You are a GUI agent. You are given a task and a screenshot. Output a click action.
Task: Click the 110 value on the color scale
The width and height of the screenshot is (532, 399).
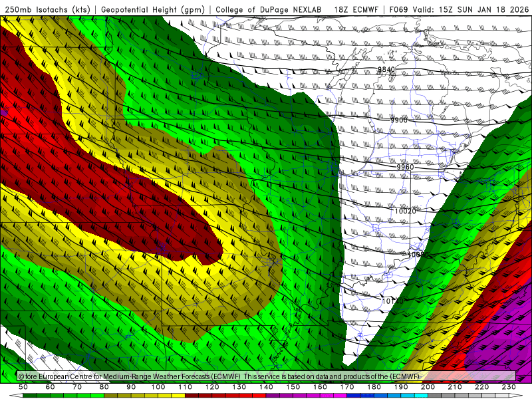[186, 387]
